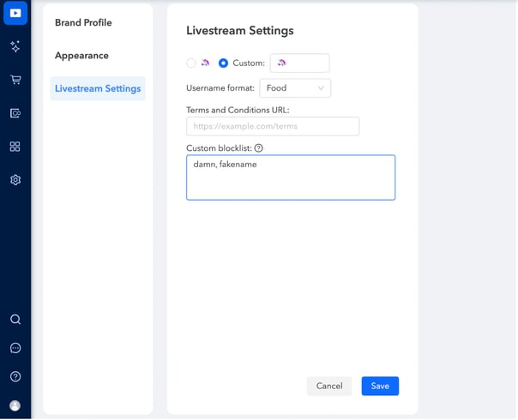
Task: Open the video library from the sidebar
Action: tap(15, 13)
